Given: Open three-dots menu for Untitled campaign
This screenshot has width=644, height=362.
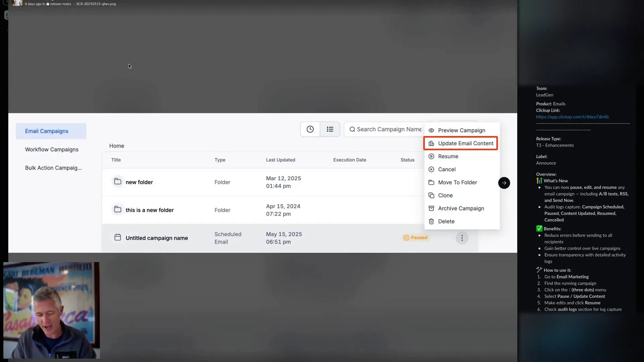Looking at the screenshot, I should coord(462,238).
